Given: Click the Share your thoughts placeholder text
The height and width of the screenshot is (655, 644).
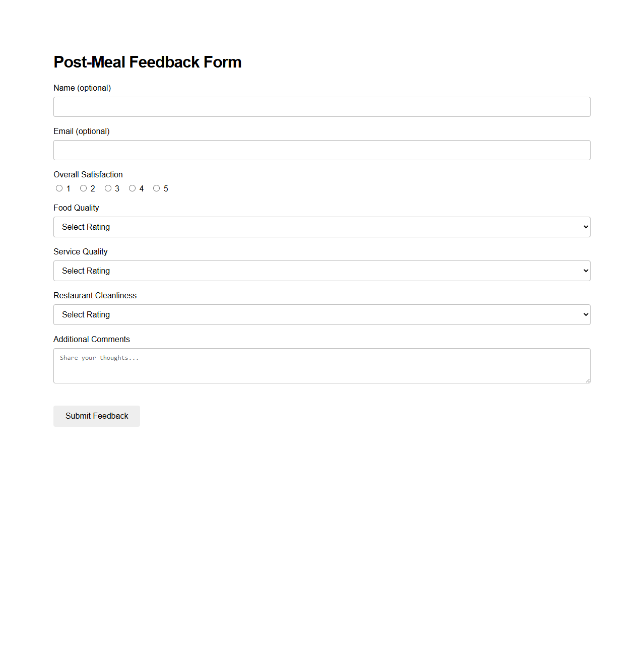Looking at the screenshot, I should point(99,358).
